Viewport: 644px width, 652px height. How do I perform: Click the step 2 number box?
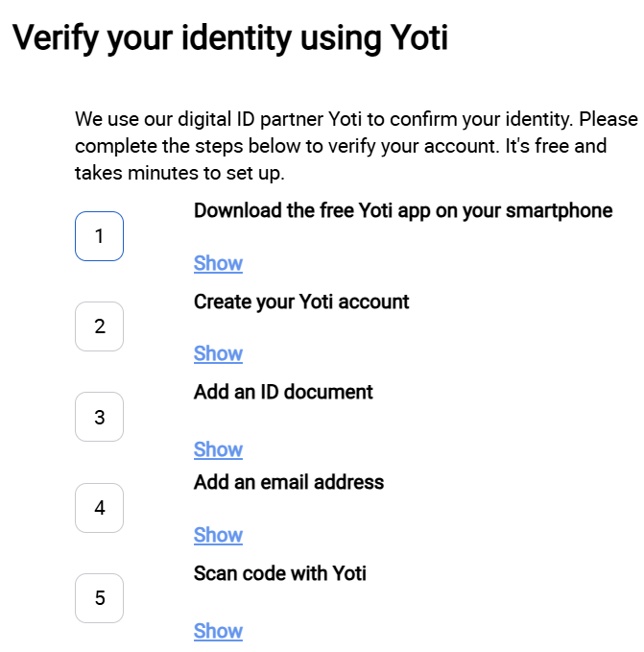point(99,326)
